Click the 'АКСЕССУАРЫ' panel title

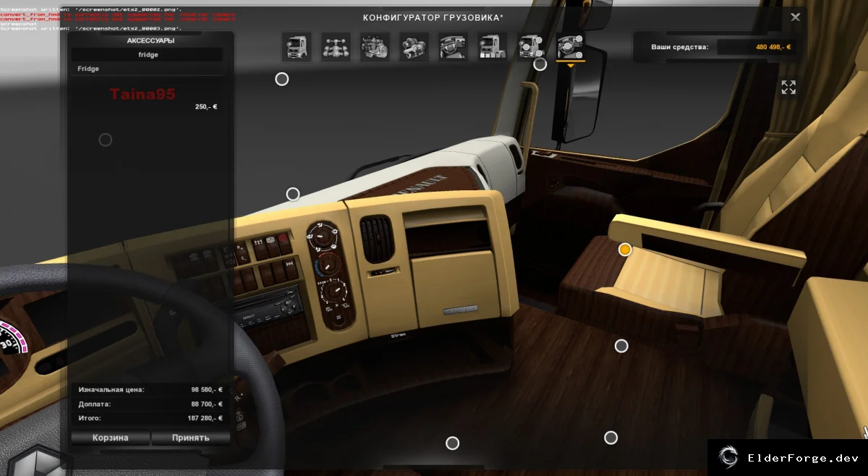pos(150,41)
